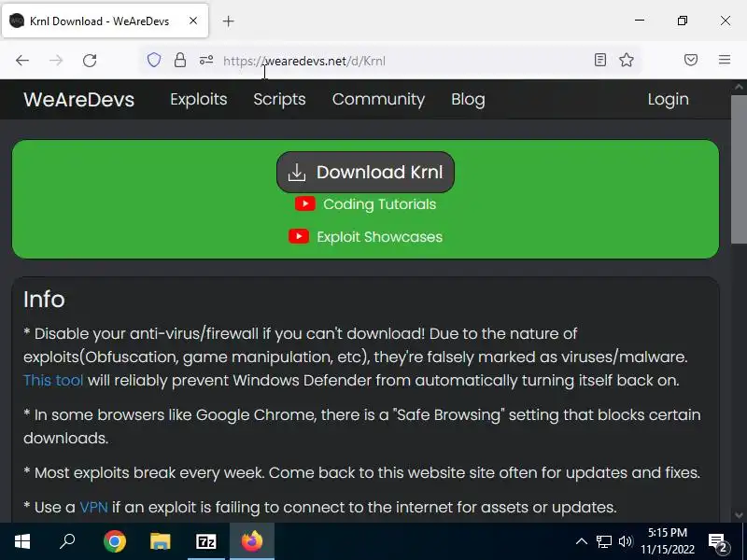747x560 pixels.
Task: Open the Exploits menu item
Action: [199, 99]
